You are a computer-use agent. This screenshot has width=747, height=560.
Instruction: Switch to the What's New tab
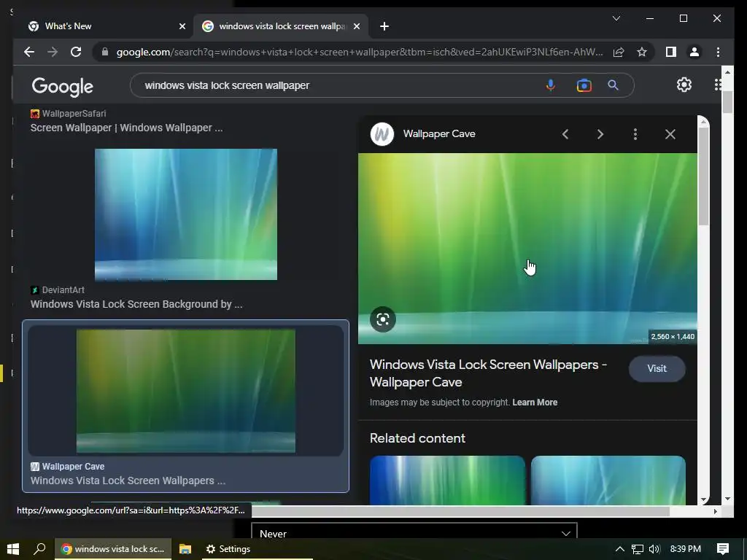(104, 26)
